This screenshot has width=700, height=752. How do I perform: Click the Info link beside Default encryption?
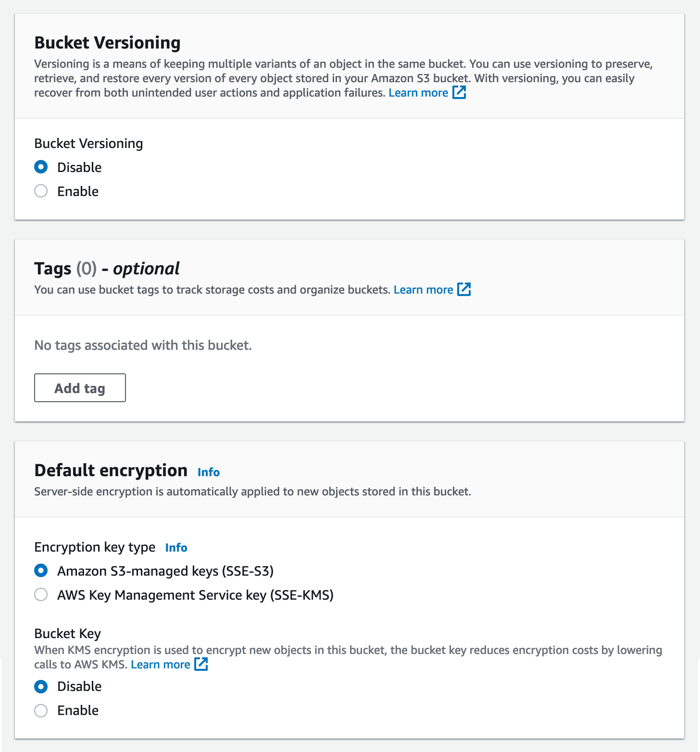point(208,472)
